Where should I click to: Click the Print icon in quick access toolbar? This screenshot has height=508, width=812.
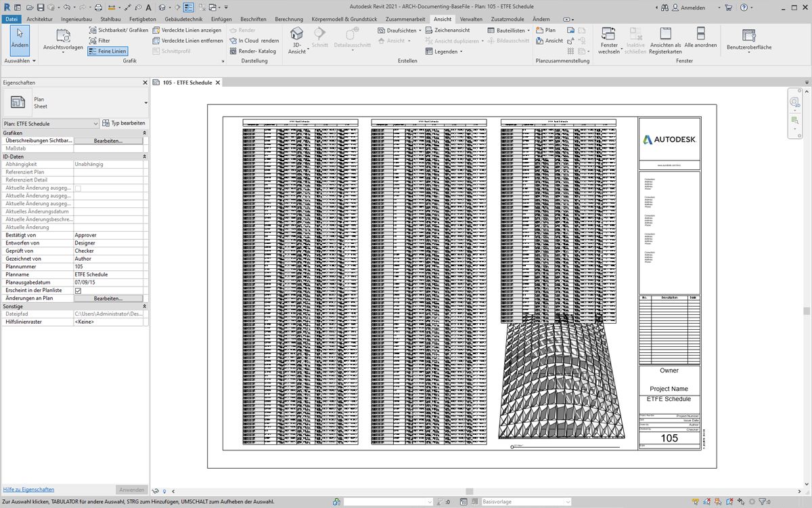98,7
